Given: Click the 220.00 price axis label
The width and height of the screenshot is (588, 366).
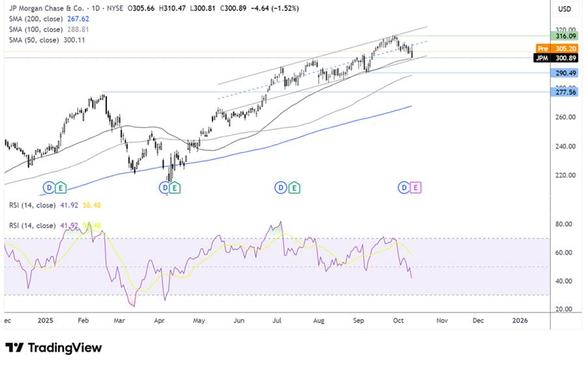Looking at the screenshot, I should (x=565, y=175).
